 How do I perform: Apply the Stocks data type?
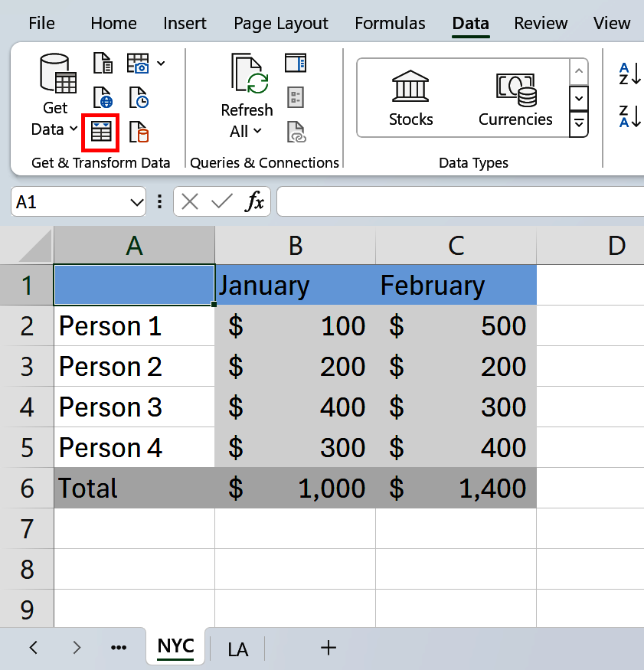[410, 96]
